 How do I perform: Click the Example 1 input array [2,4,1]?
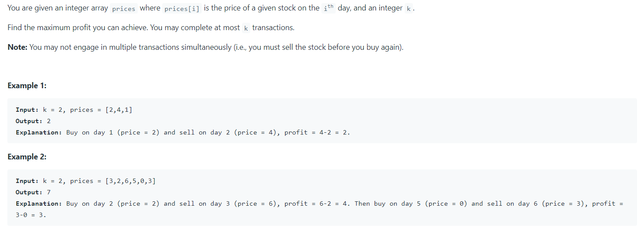click(119, 110)
